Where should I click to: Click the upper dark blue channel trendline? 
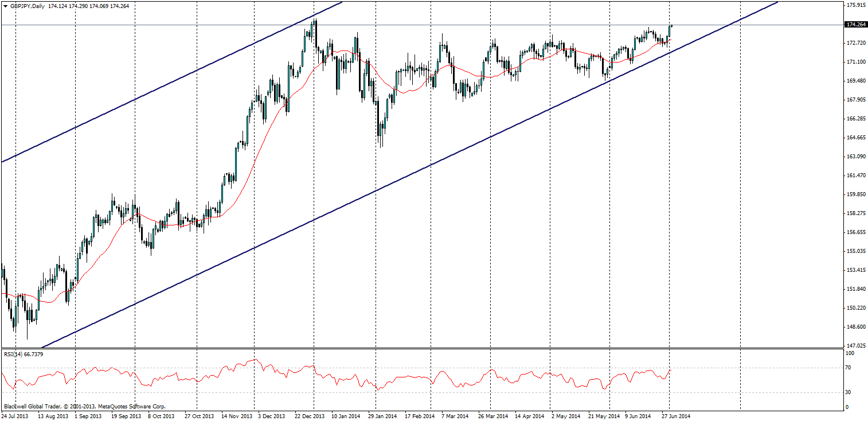(x=172, y=82)
